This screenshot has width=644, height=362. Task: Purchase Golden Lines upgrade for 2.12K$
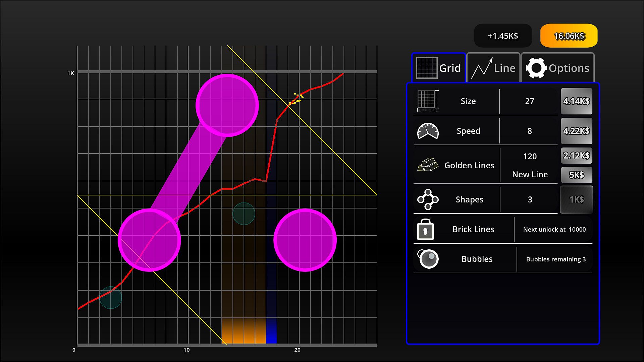pos(576,156)
